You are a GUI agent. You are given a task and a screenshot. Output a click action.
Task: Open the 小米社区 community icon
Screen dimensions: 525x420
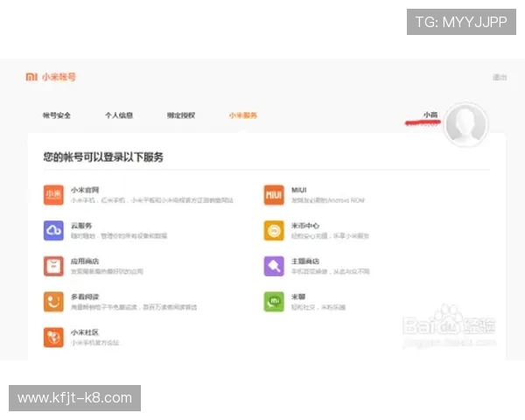[53, 337]
